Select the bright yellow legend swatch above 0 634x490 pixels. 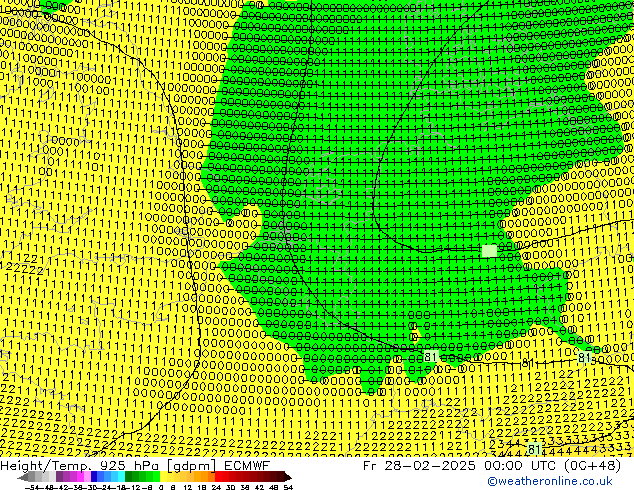point(164,477)
